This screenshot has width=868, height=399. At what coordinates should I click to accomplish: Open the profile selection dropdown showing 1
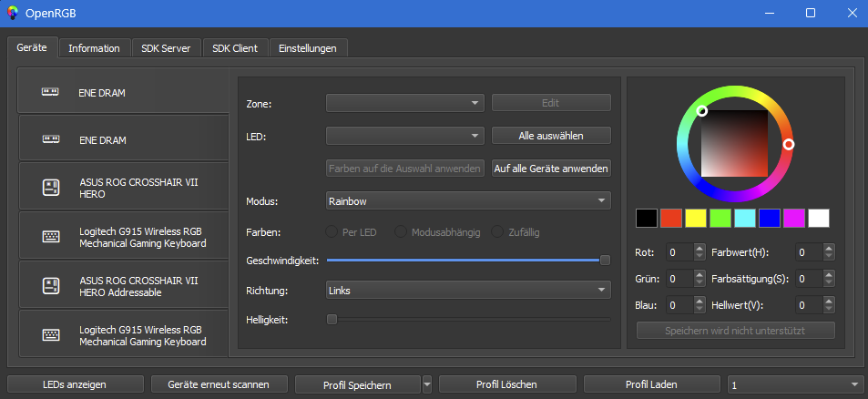(x=794, y=384)
